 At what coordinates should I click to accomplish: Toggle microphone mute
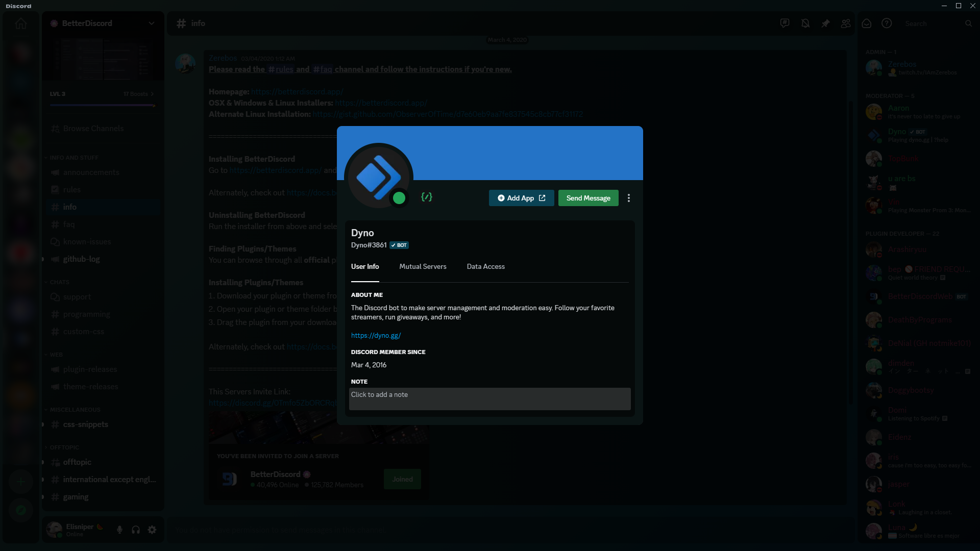coord(119,530)
